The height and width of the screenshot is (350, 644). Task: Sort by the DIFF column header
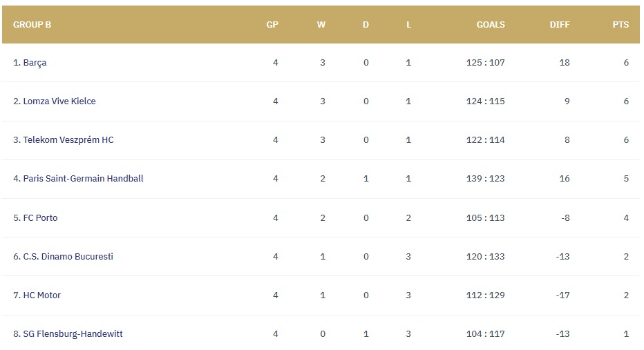560,25
